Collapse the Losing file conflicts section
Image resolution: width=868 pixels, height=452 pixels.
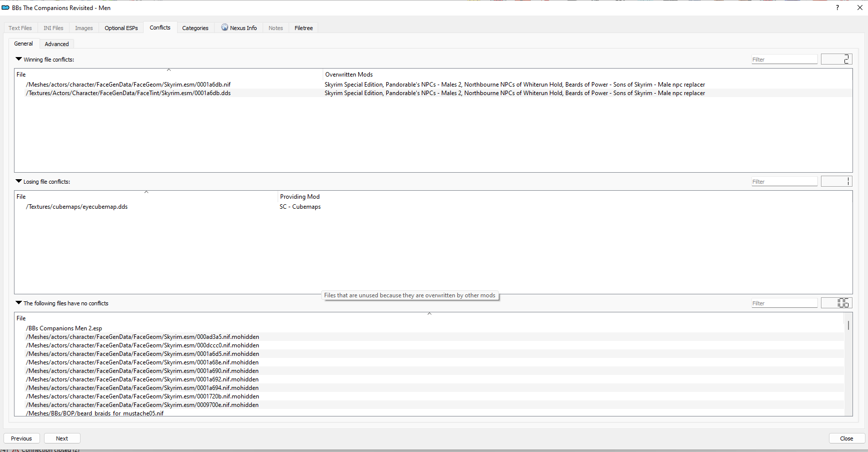click(x=19, y=181)
